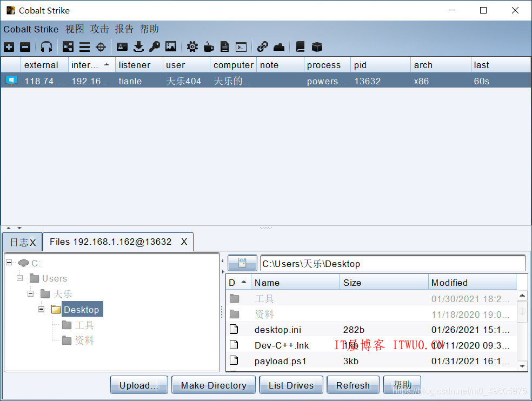Open the Cobalt Strike menu
Image resolution: width=532 pixels, height=401 pixels.
tap(31, 29)
